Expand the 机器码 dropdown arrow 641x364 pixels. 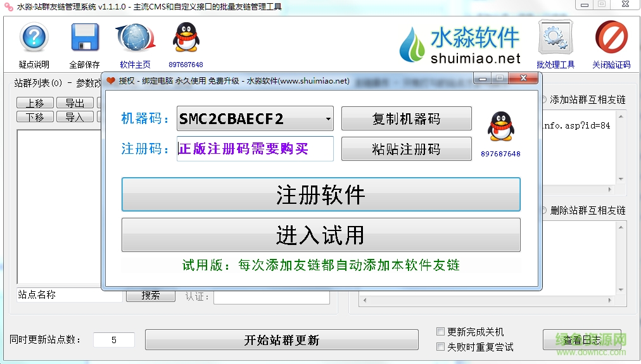coord(328,119)
